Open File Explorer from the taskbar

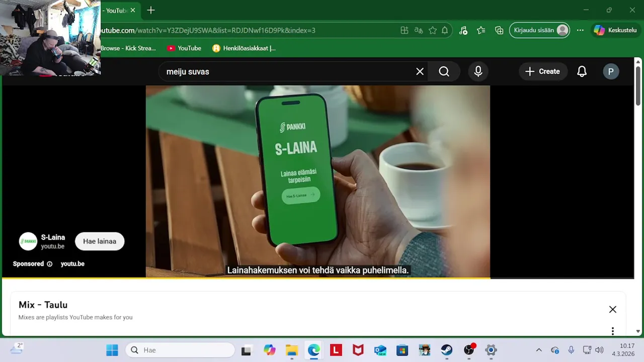click(x=292, y=350)
